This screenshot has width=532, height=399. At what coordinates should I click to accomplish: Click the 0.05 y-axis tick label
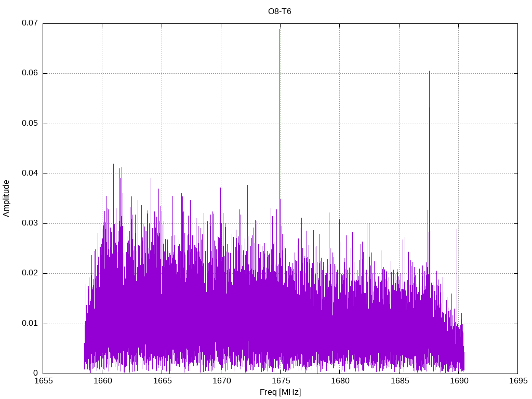pos(30,124)
